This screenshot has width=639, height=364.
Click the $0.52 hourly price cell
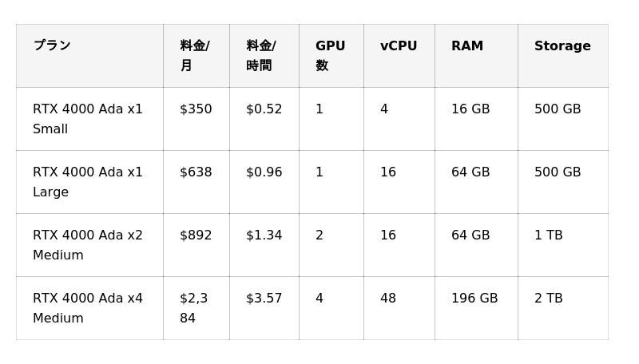(264, 109)
